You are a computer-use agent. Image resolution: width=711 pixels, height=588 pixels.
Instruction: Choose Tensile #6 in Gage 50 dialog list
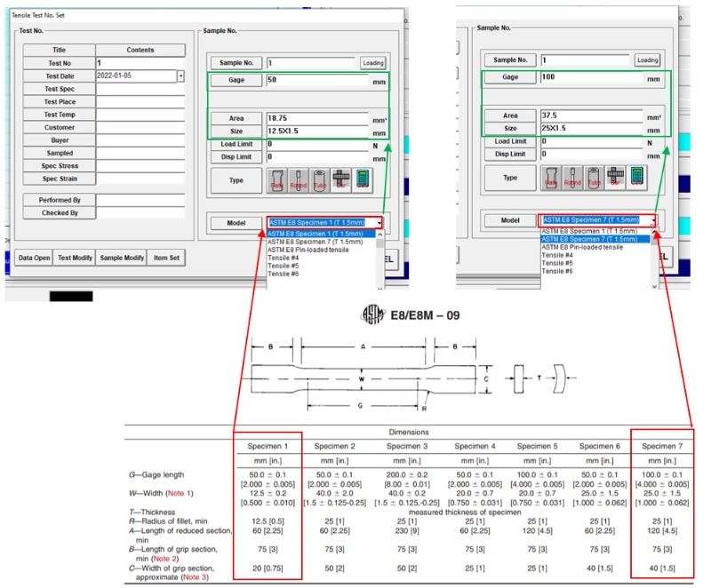pyautogui.click(x=283, y=274)
